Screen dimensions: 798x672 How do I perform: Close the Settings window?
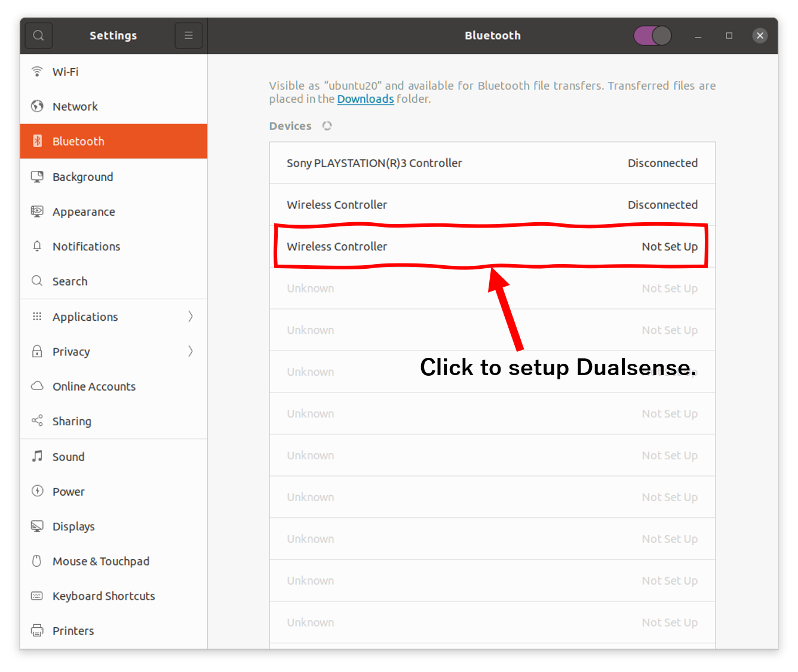(760, 36)
